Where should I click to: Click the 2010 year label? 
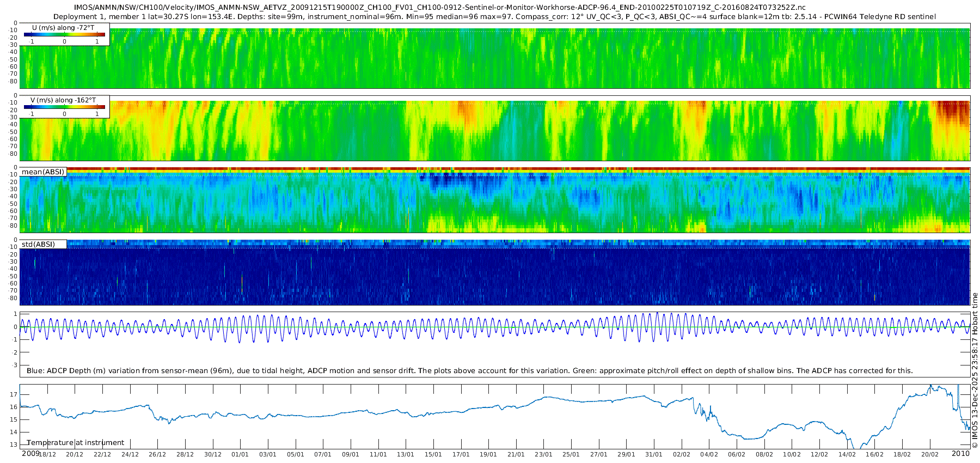tap(960, 454)
